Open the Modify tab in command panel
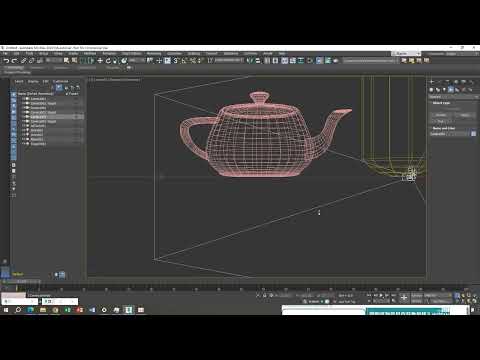 pyautogui.click(x=440, y=81)
